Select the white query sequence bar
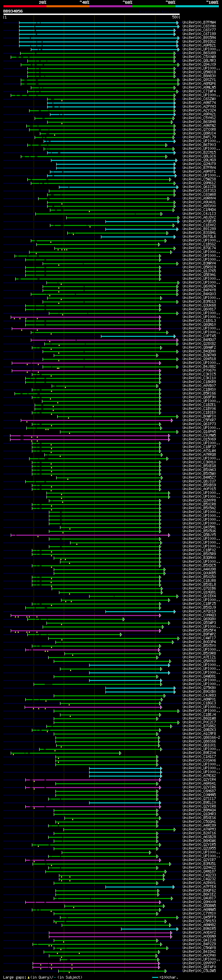Image resolution: width=222 pixels, height=980 pixels. (x=91, y=15)
